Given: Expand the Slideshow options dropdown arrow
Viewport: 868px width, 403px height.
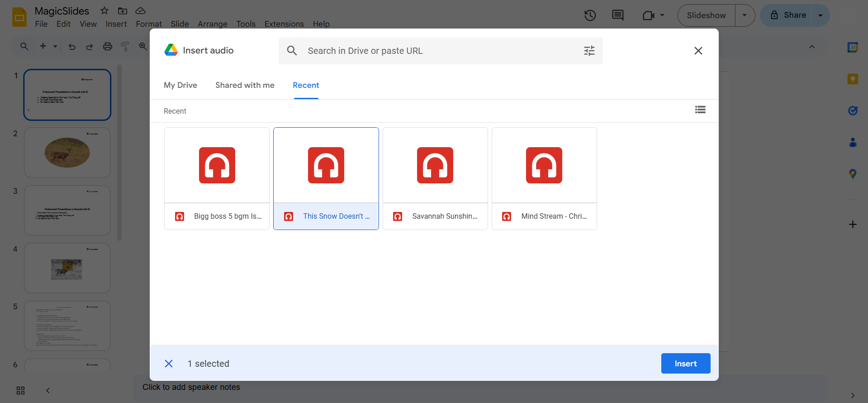Looking at the screenshot, I should coord(745,15).
